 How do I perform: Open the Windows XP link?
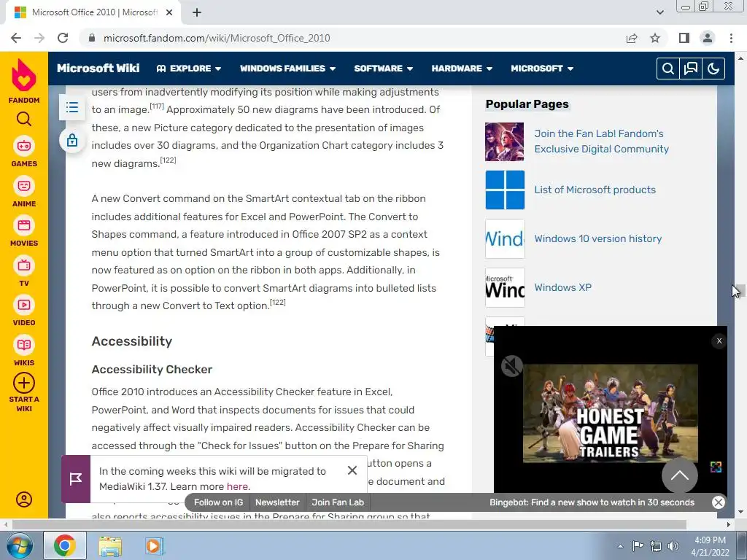[562, 287]
